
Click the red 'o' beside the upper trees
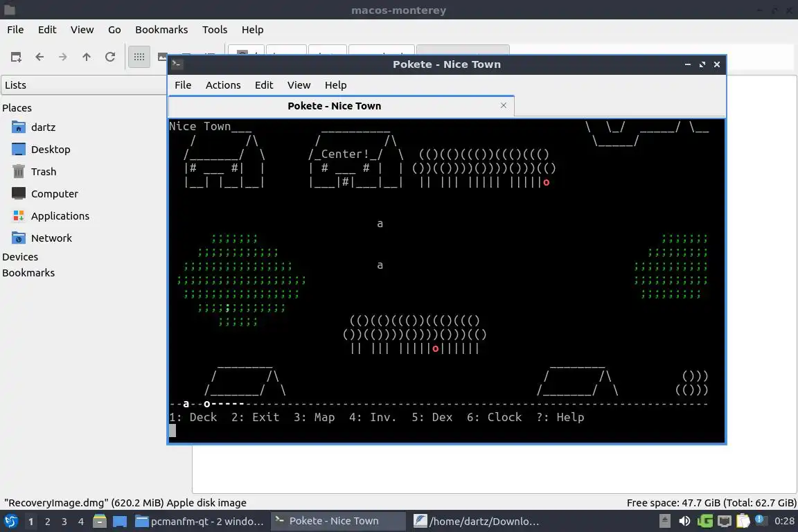(x=546, y=182)
